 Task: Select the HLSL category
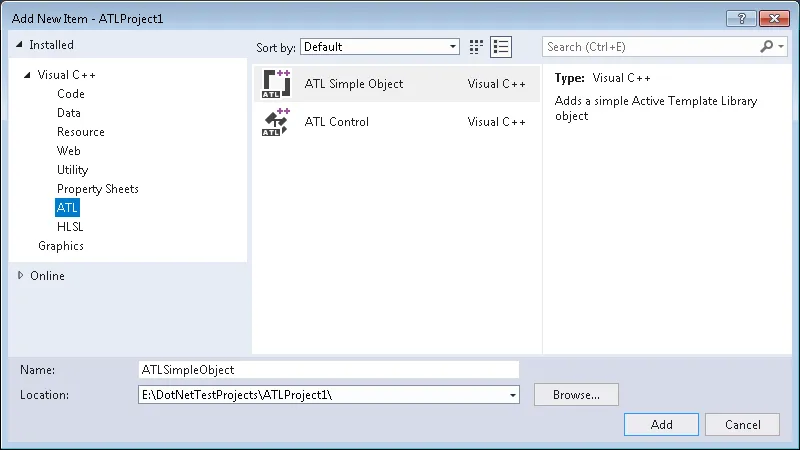pos(70,227)
